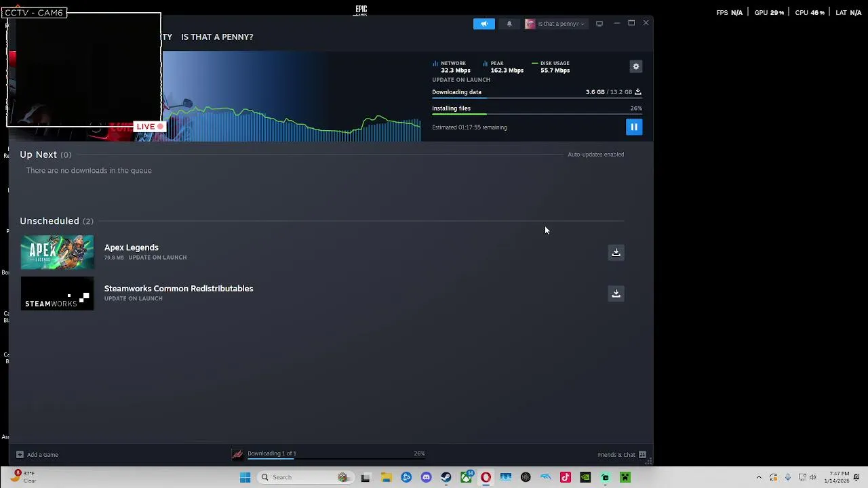The width and height of the screenshot is (868, 488).
Task: Click Big Picture mode monitor icon
Action: click(x=599, y=24)
